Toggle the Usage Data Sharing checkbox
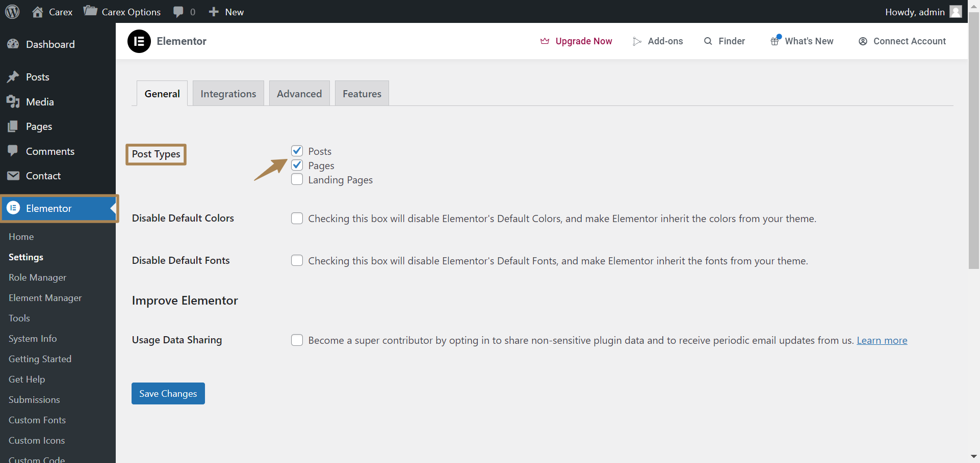Screen dimensions: 980x463 pyautogui.click(x=297, y=340)
